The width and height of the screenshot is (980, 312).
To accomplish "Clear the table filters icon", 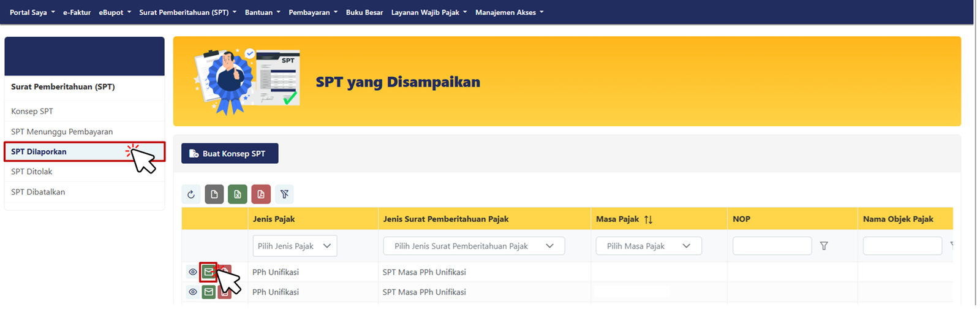I will (284, 194).
